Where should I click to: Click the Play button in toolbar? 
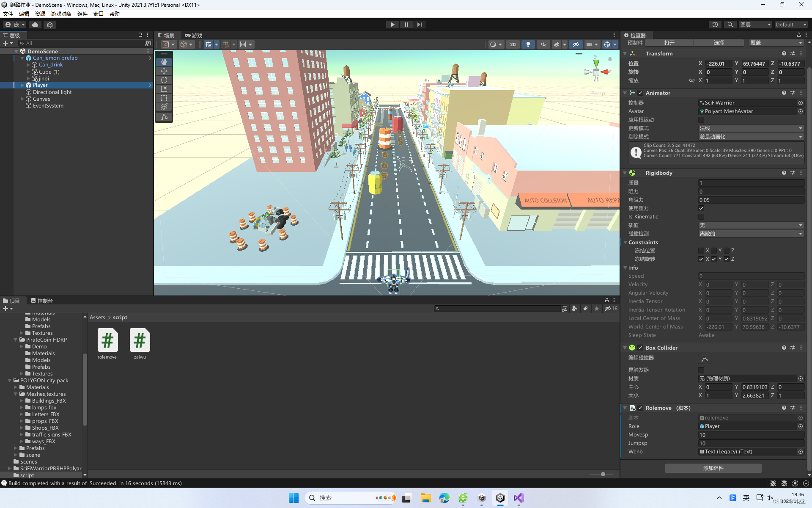coord(392,25)
